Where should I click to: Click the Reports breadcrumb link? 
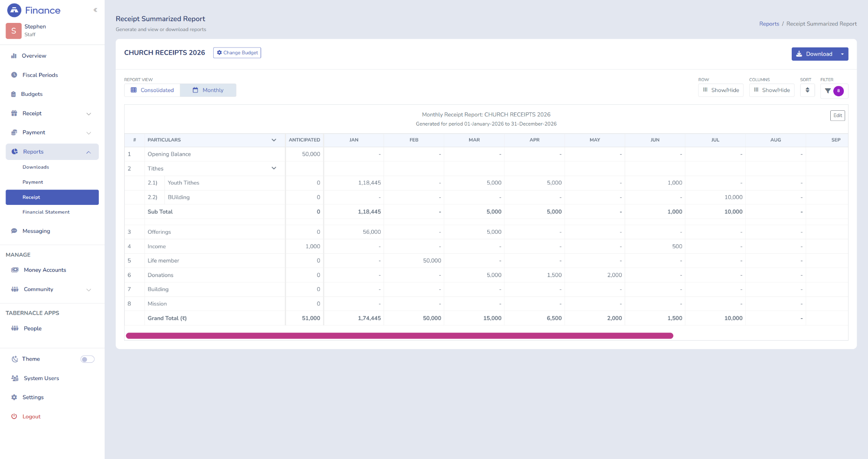pos(769,24)
